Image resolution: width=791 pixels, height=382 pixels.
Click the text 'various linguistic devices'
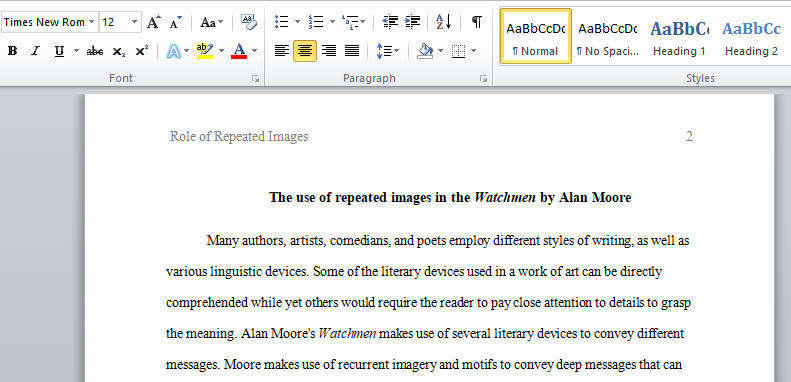pyautogui.click(x=237, y=272)
